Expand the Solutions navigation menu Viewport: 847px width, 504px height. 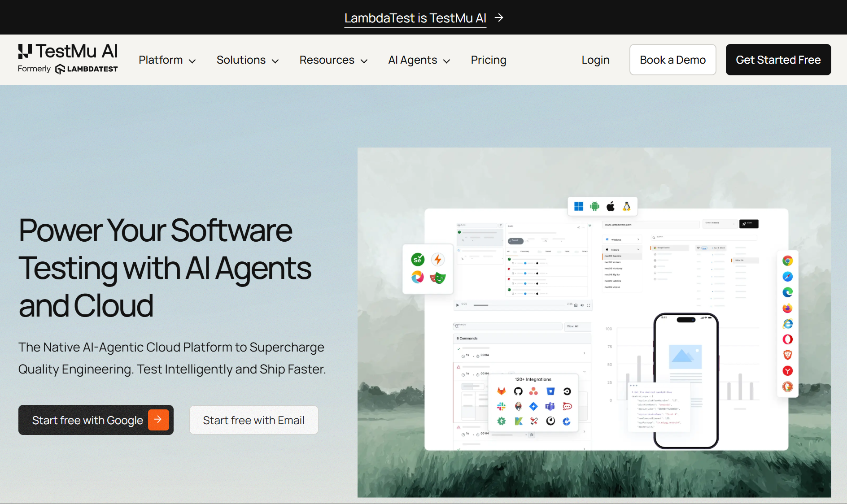coord(248,60)
